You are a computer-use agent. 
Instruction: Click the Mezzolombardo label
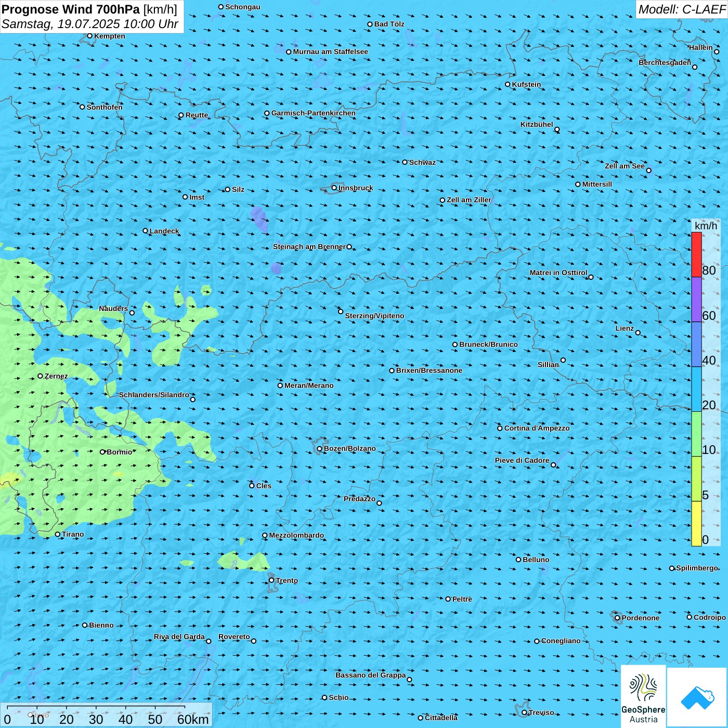[x=296, y=535]
